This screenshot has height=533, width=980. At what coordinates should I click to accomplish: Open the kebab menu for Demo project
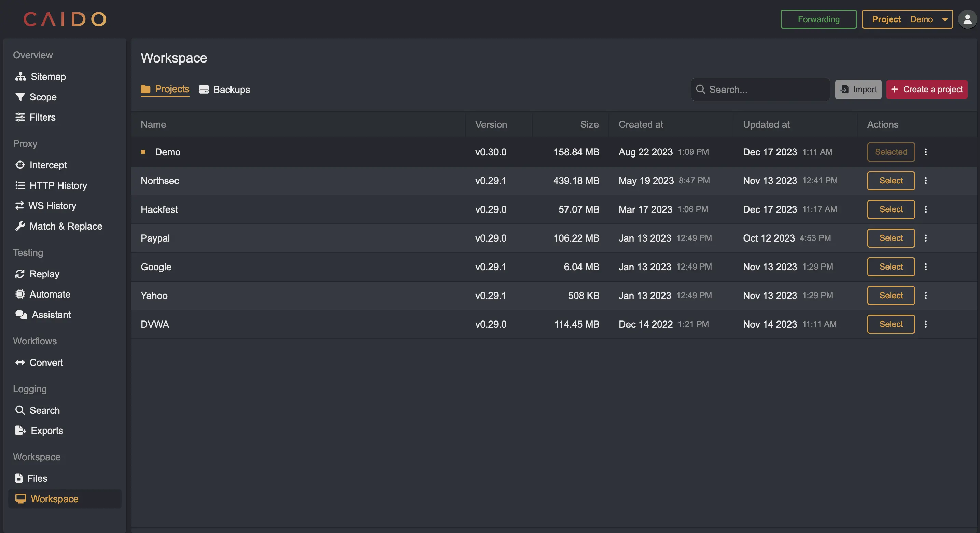point(926,152)
